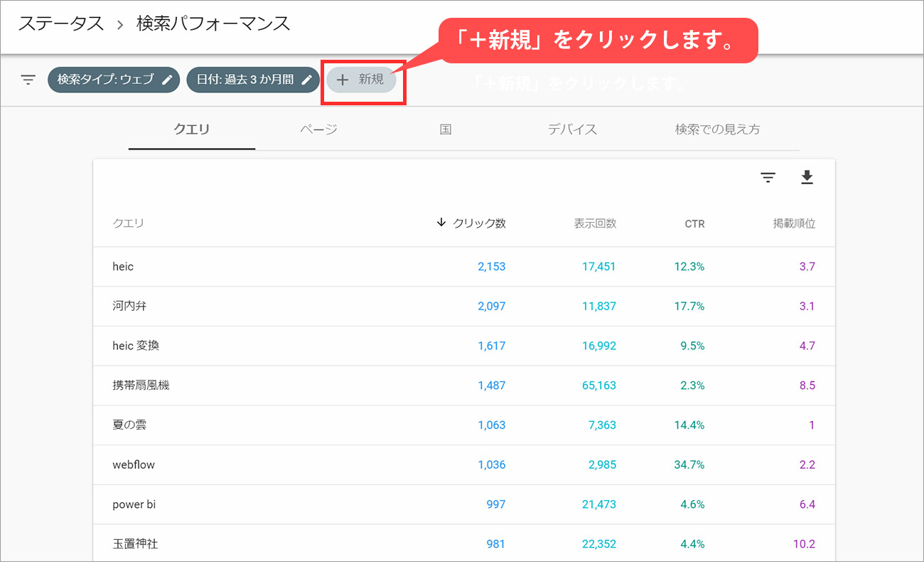The width and height of the screenshot is (924, 562).
Task: Switch to the デバイス tab
Action: point(572,129)
